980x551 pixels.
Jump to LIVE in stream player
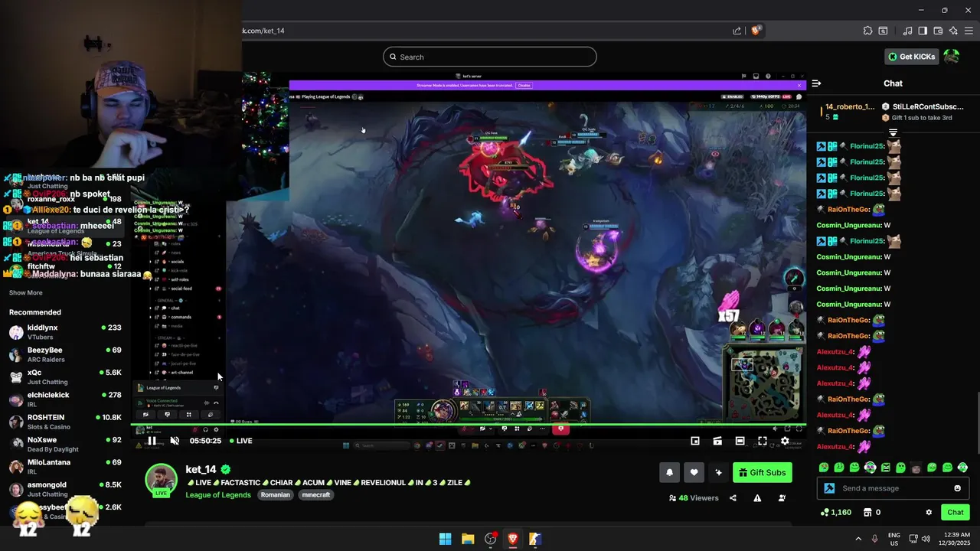pos(240,441)
